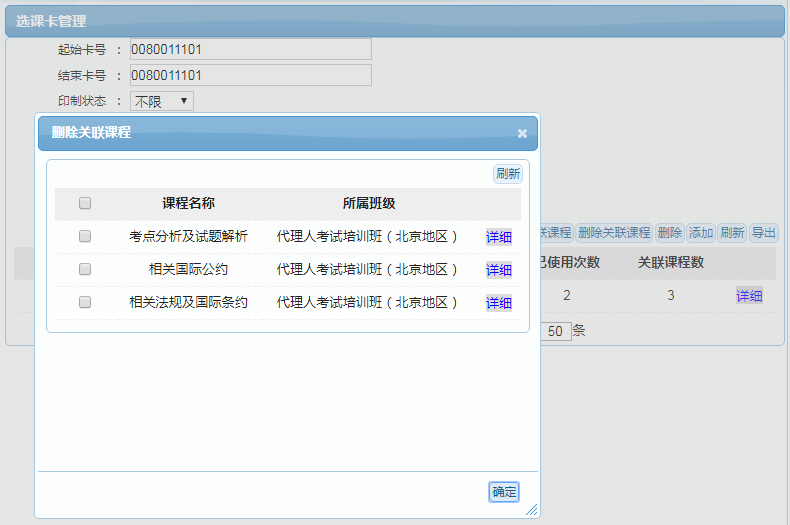The image size is (790, 525).
Task: Click the 结束卡号 input field
Action: pos(251,75)
